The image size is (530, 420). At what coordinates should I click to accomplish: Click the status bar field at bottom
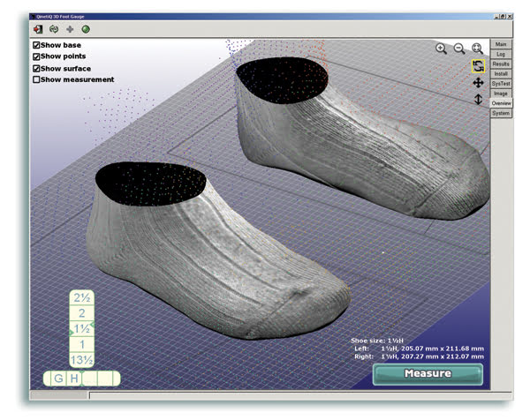tap(301, 395)
